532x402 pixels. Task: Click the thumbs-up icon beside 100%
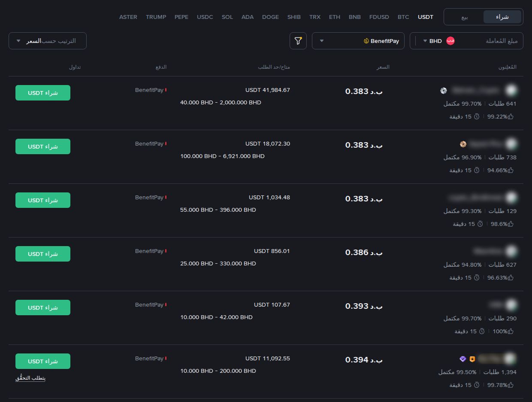point(511,331)
